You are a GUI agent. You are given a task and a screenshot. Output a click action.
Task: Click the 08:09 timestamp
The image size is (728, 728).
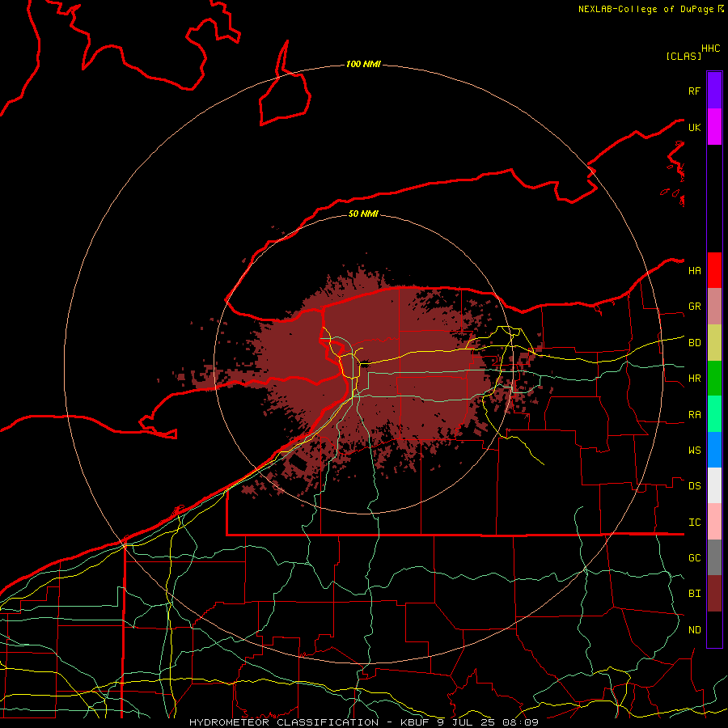click(520, 722)
